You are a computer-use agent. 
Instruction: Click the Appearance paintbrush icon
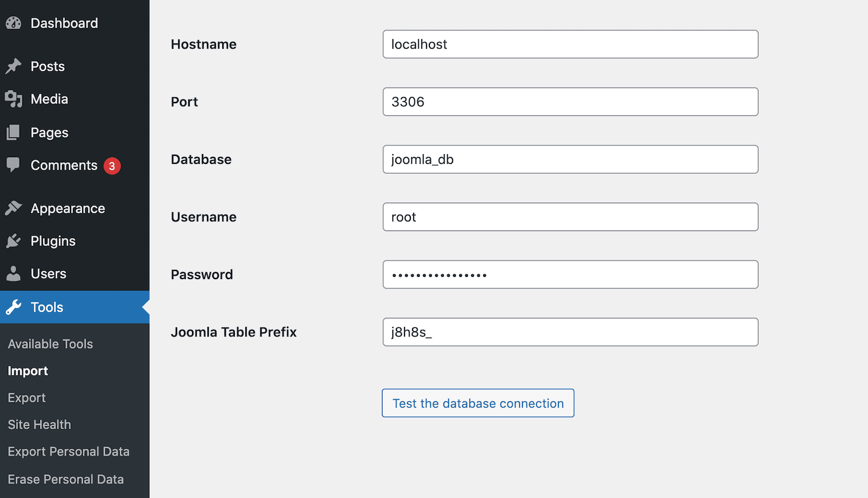point(13,208)
